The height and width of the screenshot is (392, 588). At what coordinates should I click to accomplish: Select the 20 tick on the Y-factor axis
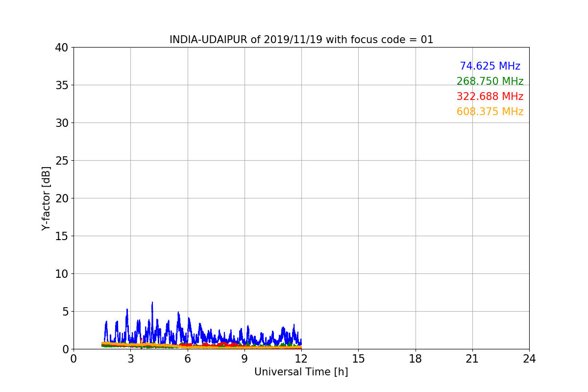(61, 198)
